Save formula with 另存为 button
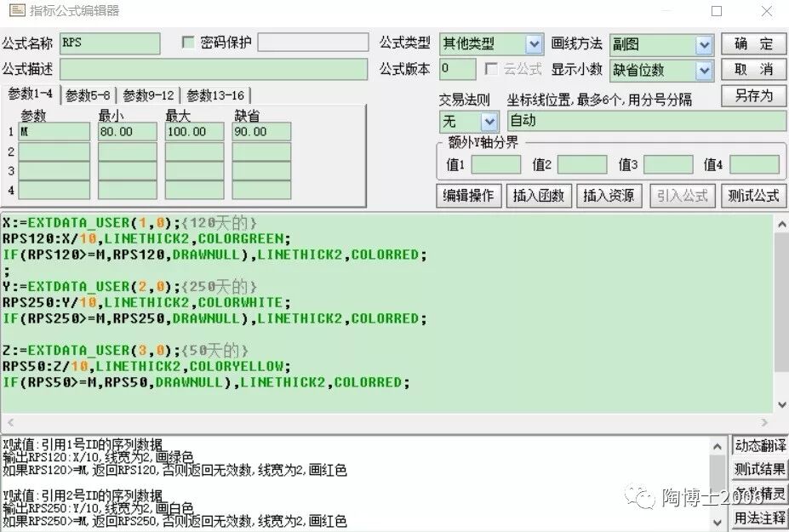 coord(752,95)
